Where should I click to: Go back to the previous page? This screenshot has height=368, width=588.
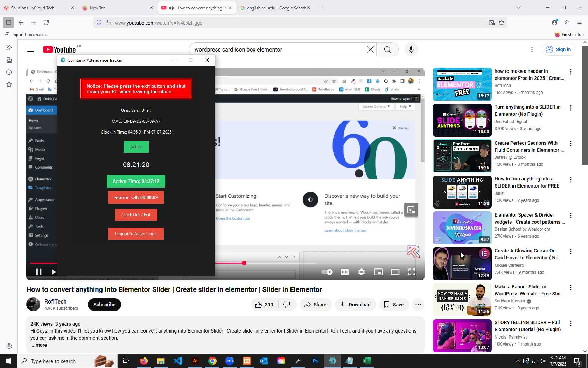[x=21, y=22]
